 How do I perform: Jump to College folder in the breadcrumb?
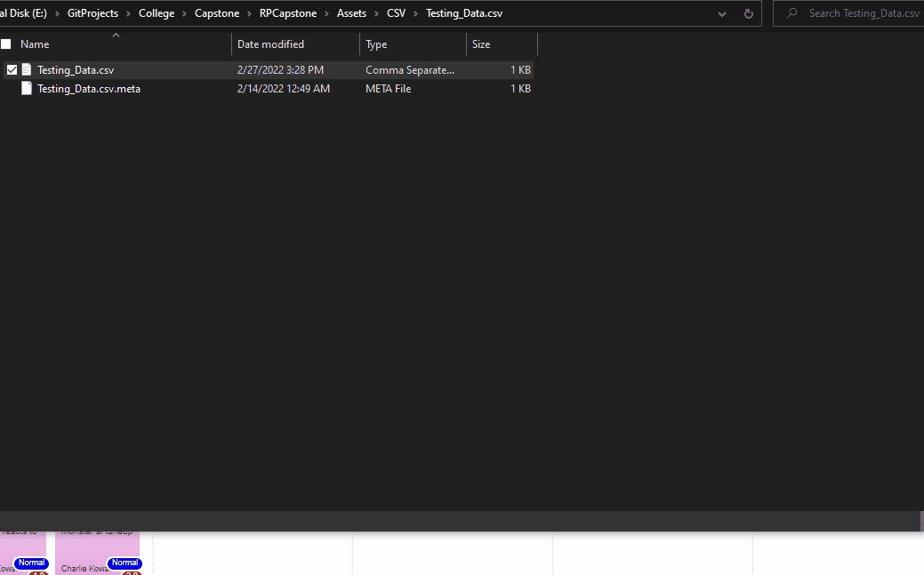click(157, 13)
